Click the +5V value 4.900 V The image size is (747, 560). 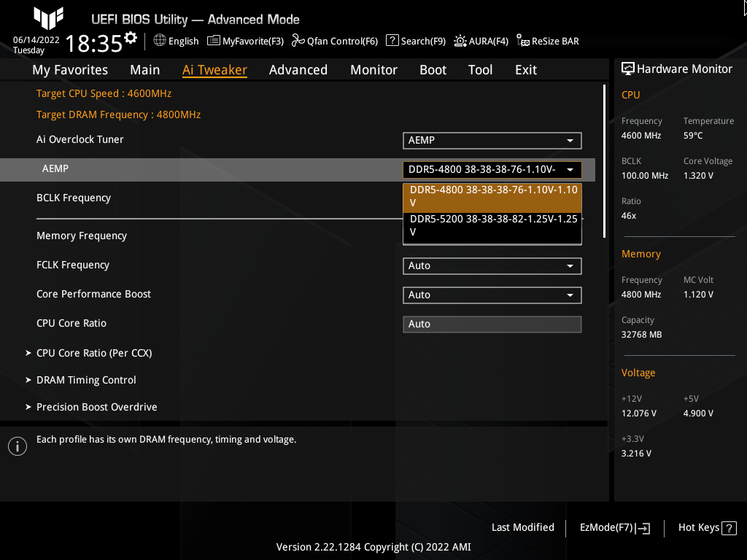[698, 413]
